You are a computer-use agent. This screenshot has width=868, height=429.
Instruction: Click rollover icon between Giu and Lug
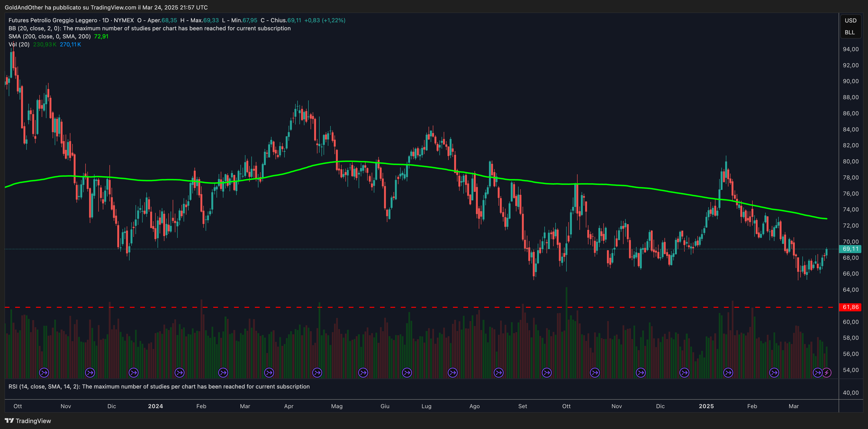[x=407, y=373]
